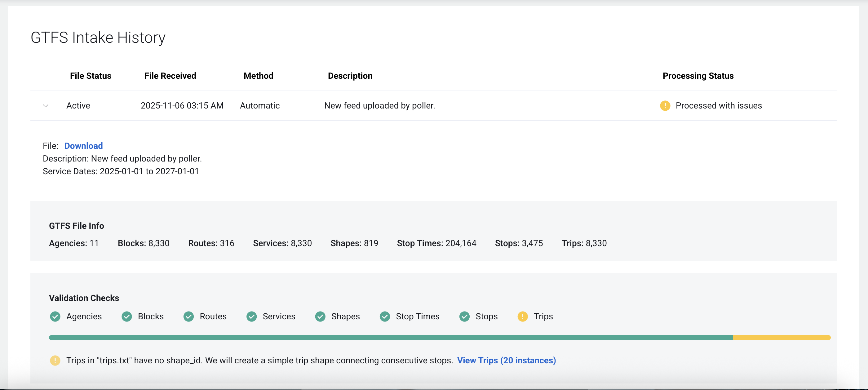Click the Trips yellow warning icon

pyautogui.click(x=522, y=317)
